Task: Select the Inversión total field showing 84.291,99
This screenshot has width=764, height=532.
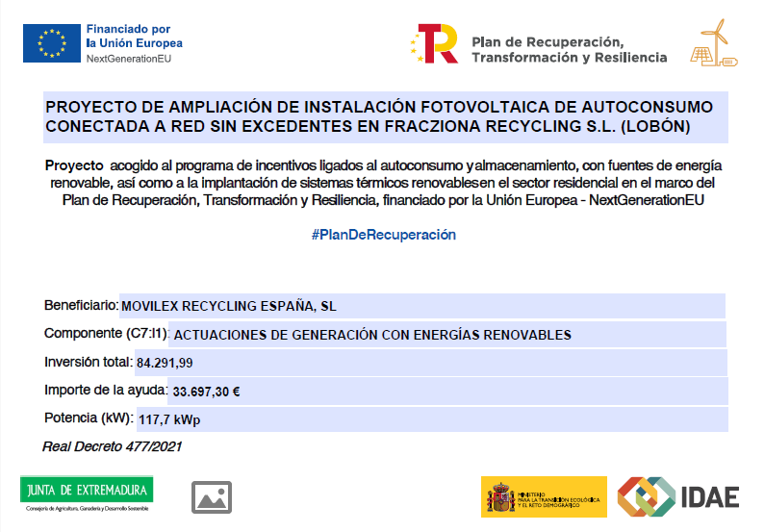Action: (430, 363)
